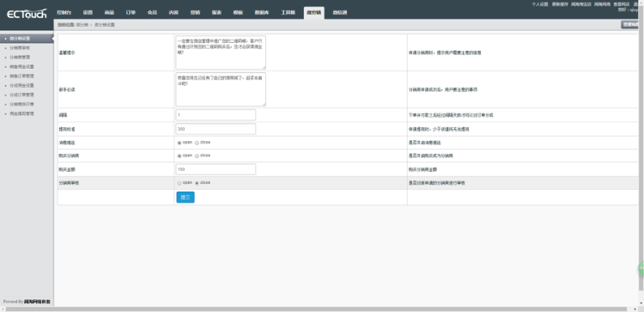Click the ECTouch logo
The image size is (644, 312).
click(x=27, y=15)
